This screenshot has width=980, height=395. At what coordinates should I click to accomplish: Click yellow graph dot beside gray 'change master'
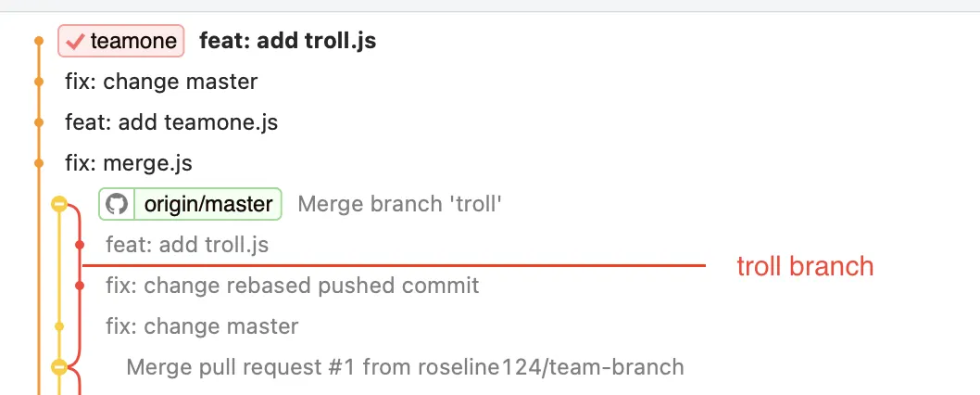tap(59, 326)
